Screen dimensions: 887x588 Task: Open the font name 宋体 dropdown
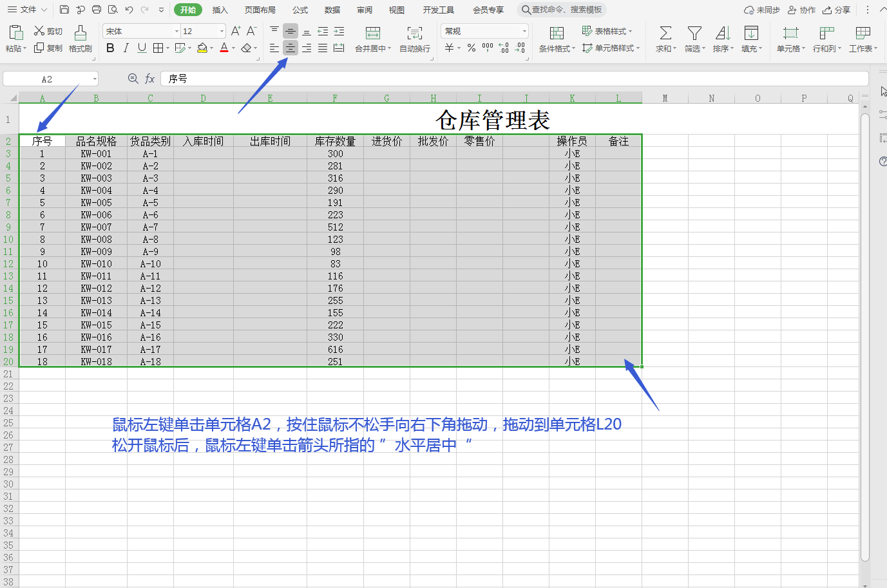[176, 31]
